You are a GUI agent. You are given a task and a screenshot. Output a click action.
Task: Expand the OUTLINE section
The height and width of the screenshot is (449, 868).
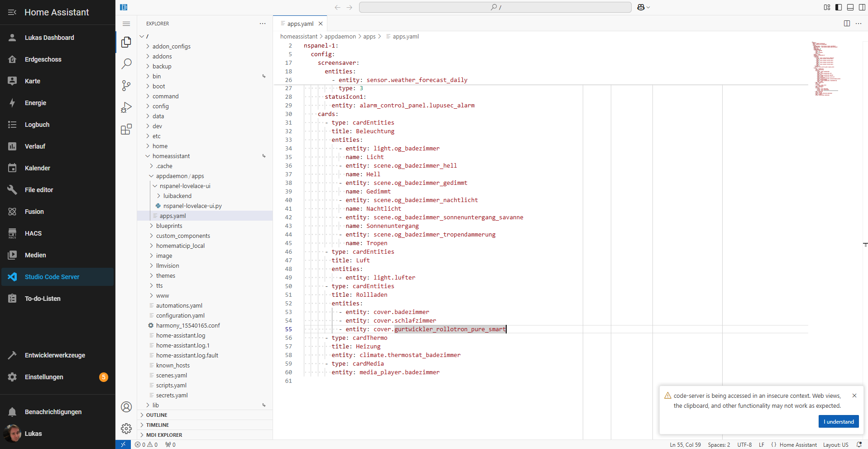157,415
